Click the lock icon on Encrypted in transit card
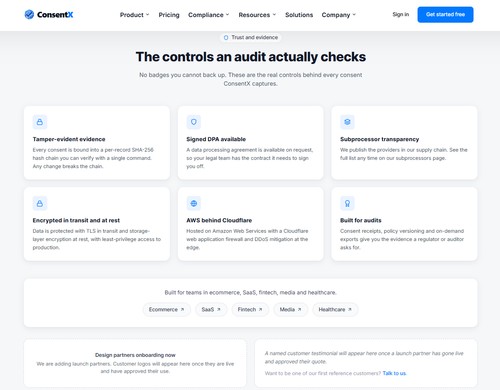The width and height of the screenshot is (500, 390). pos(40,203)
